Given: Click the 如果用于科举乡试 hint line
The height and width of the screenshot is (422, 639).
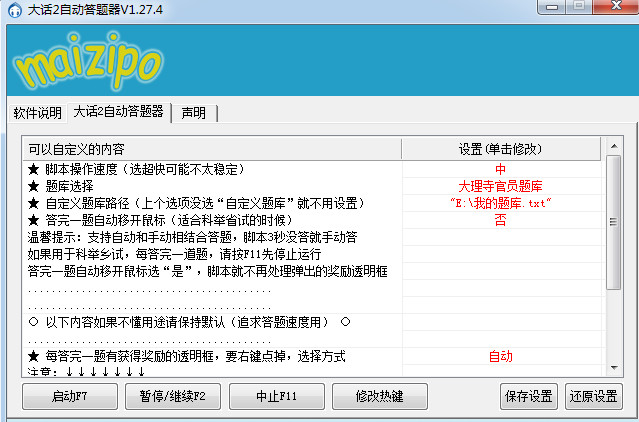Looking at the screenshot, I should click(x=174, y=254).
